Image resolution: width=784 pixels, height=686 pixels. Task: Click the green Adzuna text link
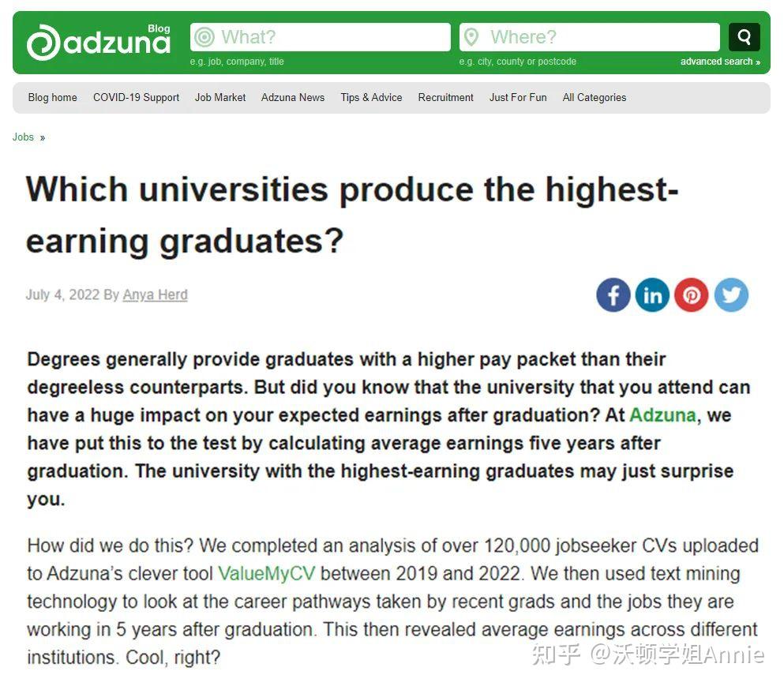tap(662, 415)
